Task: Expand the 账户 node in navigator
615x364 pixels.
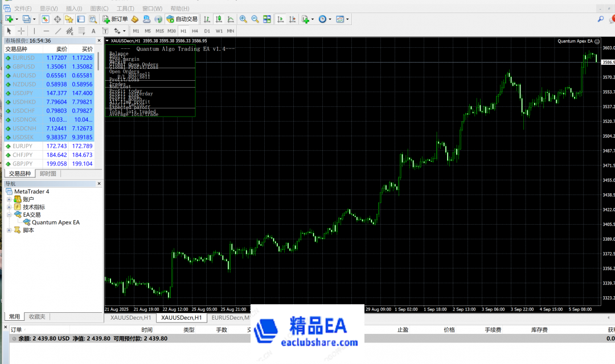Action: tap(9, 200)
